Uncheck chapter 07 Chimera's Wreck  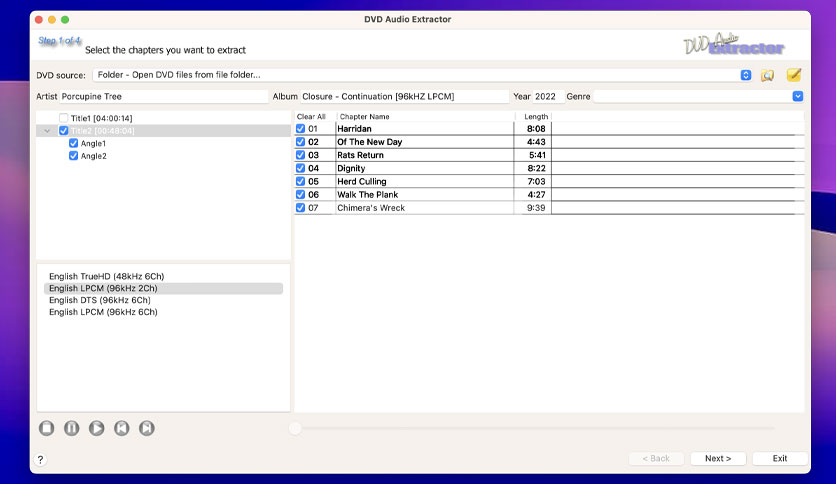click(x=300, y=208)
